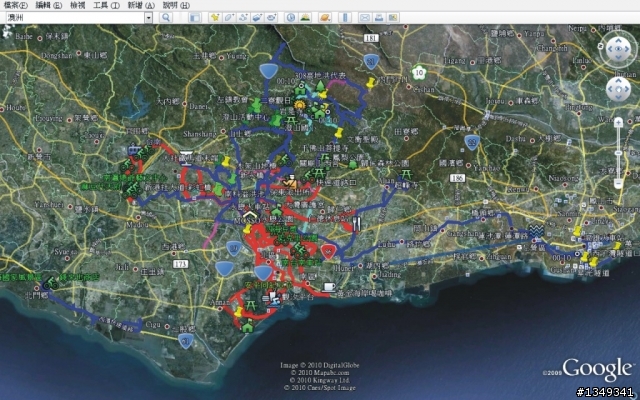Click the 黃金海岸咖啡 label

pos(364,293)
